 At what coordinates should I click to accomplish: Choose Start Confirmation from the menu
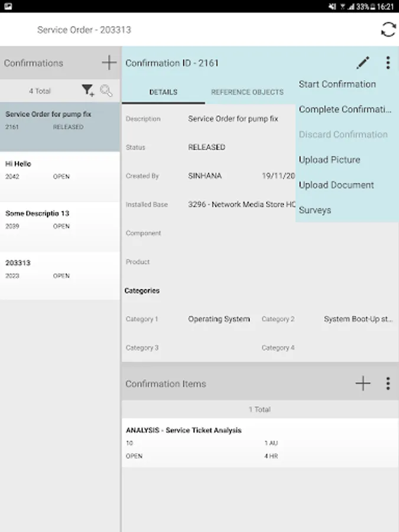pos(337,84)
